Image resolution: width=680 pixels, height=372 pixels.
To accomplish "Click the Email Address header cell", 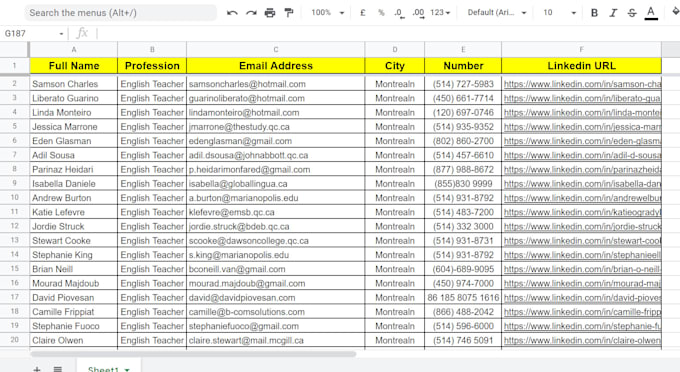I will coord(276,65).
